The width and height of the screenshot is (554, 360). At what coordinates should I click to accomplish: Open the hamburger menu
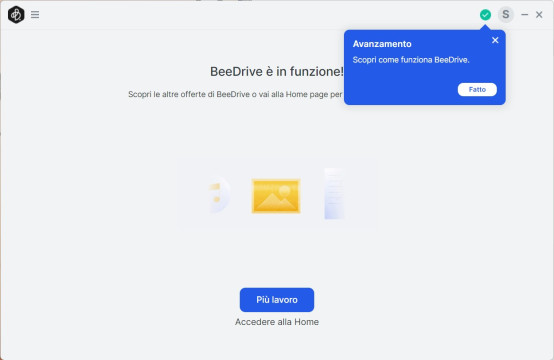tap(35, 14)
